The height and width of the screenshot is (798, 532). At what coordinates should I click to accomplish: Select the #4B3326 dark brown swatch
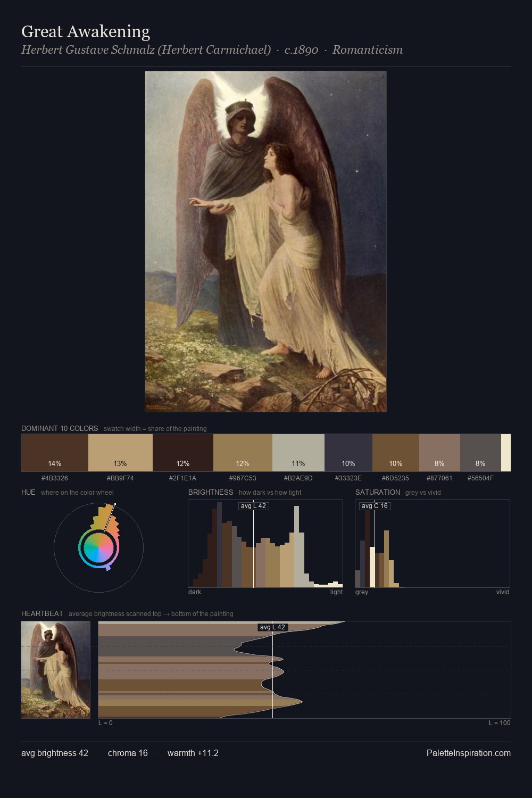[55, 453]
